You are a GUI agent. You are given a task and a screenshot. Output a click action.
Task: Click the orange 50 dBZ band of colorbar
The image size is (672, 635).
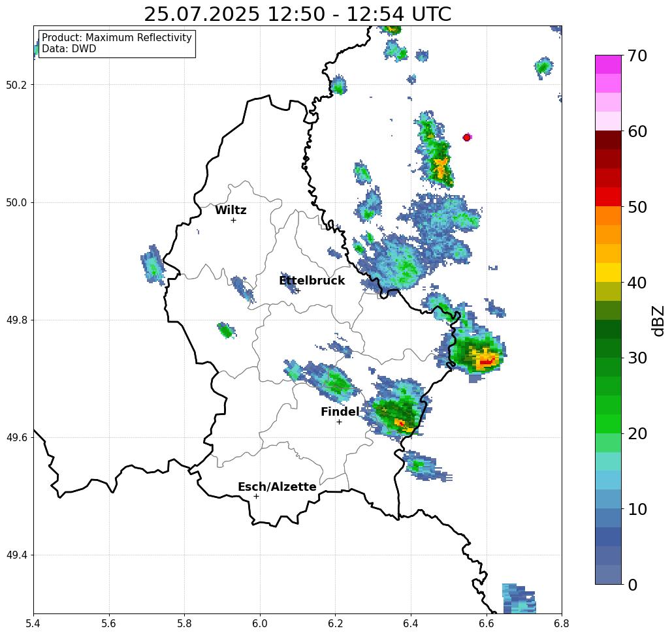[608, 215]
